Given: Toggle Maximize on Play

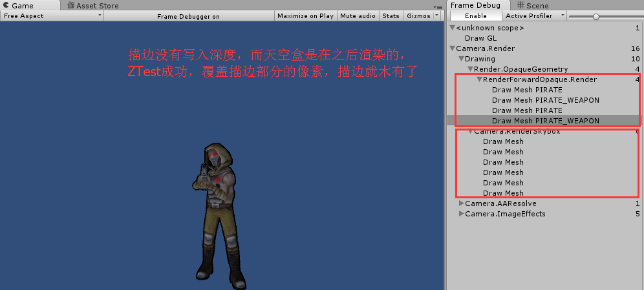Looking at the screenshot, I should (306, 16).
